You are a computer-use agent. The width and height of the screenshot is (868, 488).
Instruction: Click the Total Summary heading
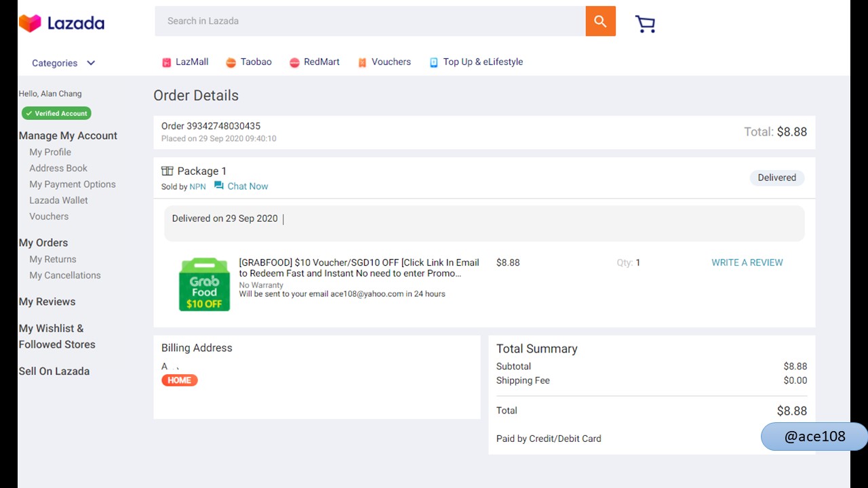[537, 348]
